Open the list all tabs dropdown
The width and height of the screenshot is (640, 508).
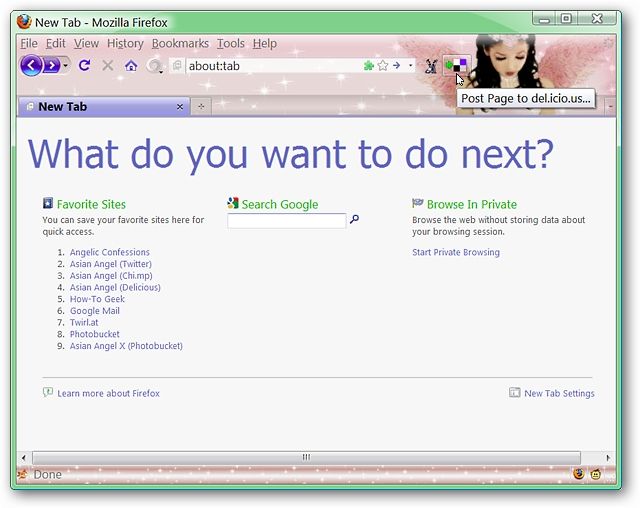(x=611, y=107)
